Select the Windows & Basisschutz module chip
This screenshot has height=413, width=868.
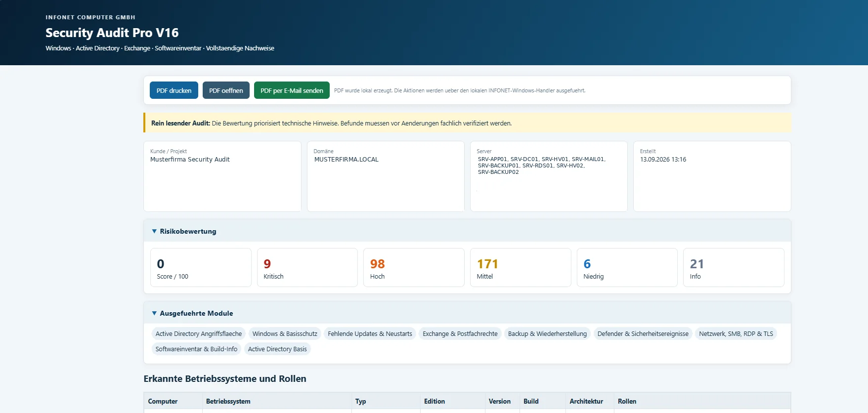[x=285, y=334]
